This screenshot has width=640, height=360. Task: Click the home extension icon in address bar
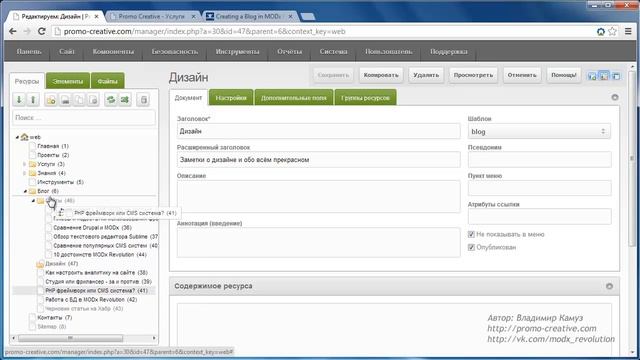pyautogui.click(x=601, y=31)
